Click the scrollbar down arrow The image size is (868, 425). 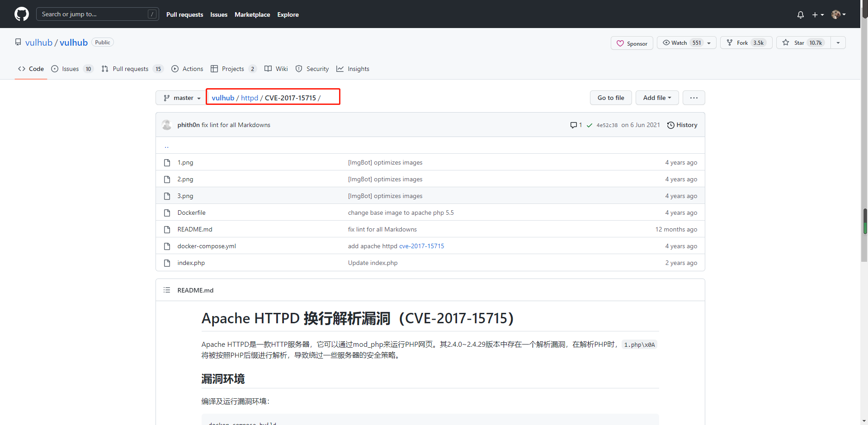pos(864,421)
